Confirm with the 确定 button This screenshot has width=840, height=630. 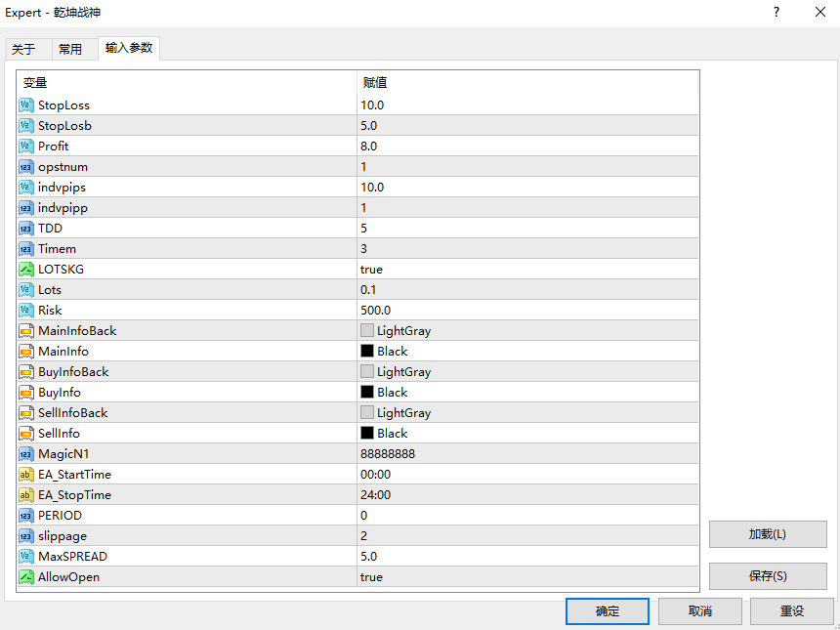[608, 611]
